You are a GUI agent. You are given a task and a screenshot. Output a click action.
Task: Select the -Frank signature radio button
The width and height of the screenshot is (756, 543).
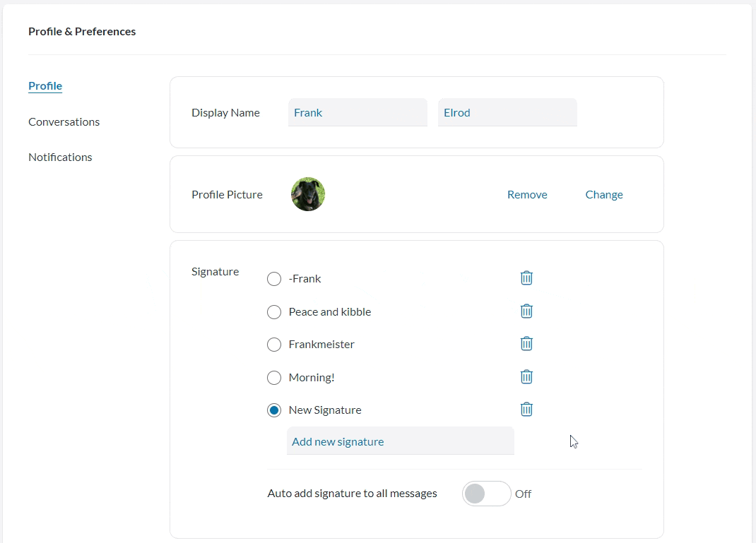(274, 279)
